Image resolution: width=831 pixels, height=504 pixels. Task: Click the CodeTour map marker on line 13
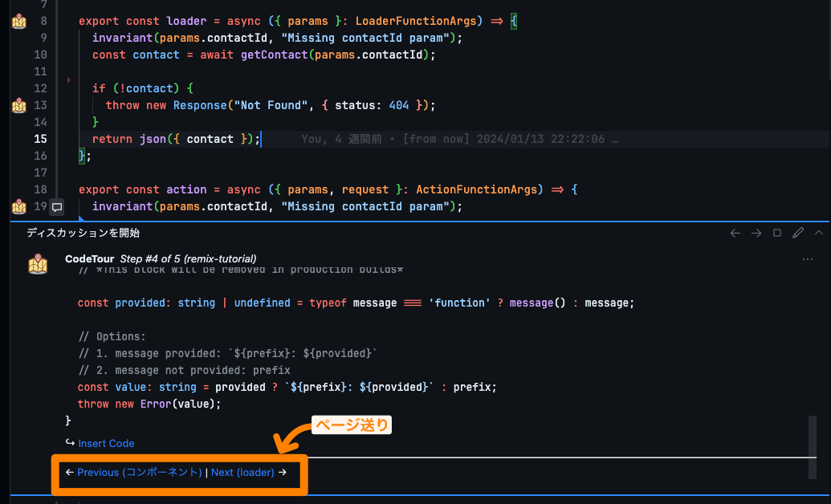point(19,105)
